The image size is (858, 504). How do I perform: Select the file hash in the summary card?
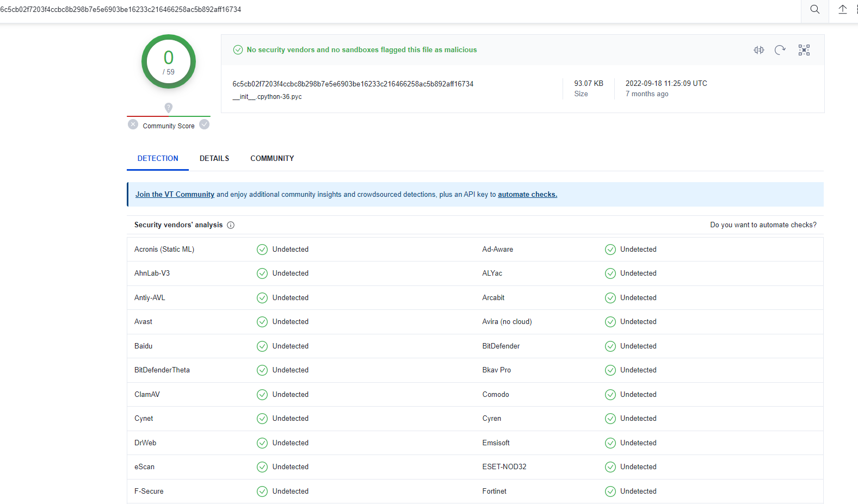[x=353, y=84]
